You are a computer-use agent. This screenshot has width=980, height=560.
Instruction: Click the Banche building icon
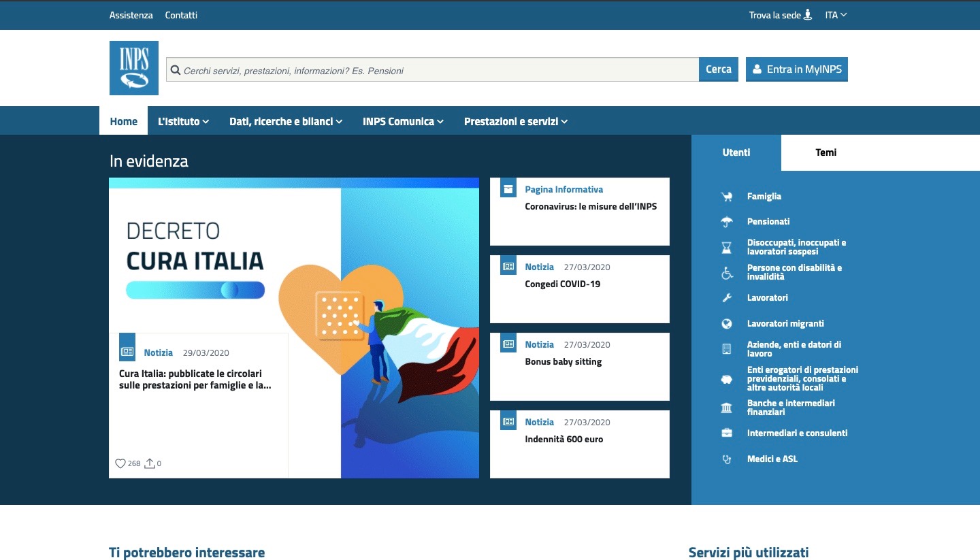point(727,408)
